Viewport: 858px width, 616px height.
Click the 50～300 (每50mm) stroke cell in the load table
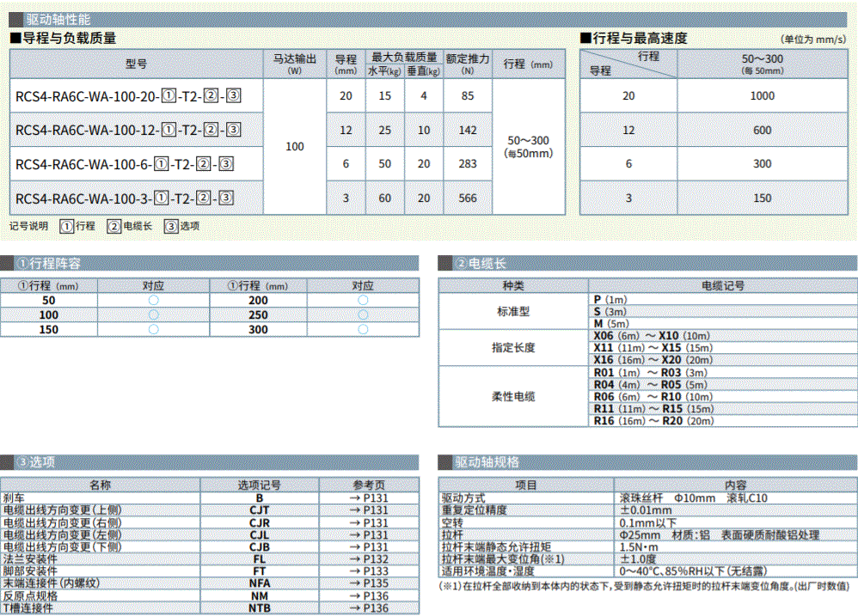[x=529, y=147]
